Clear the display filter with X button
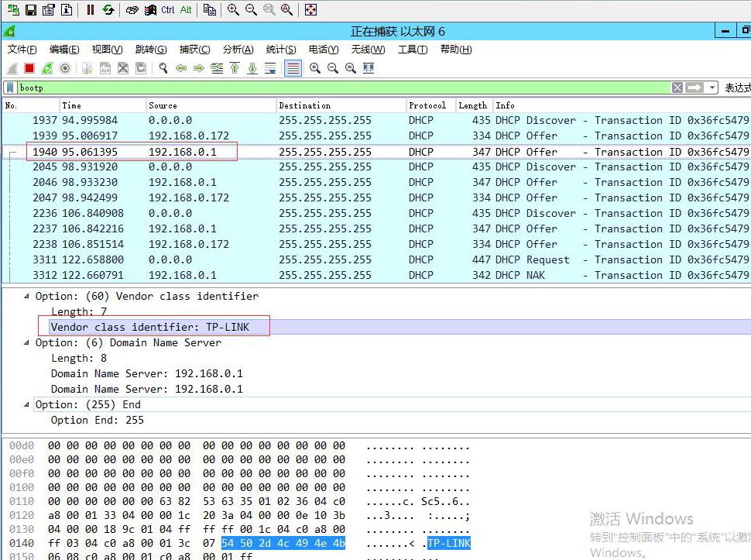751x560 pixels. click(677, 88)
